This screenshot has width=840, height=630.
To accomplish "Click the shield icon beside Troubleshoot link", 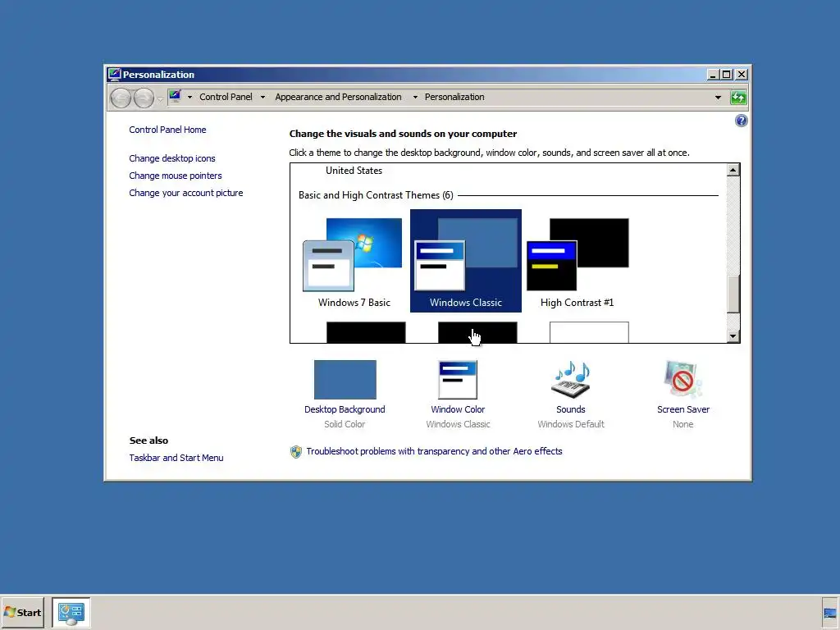I will pos(295,452).
